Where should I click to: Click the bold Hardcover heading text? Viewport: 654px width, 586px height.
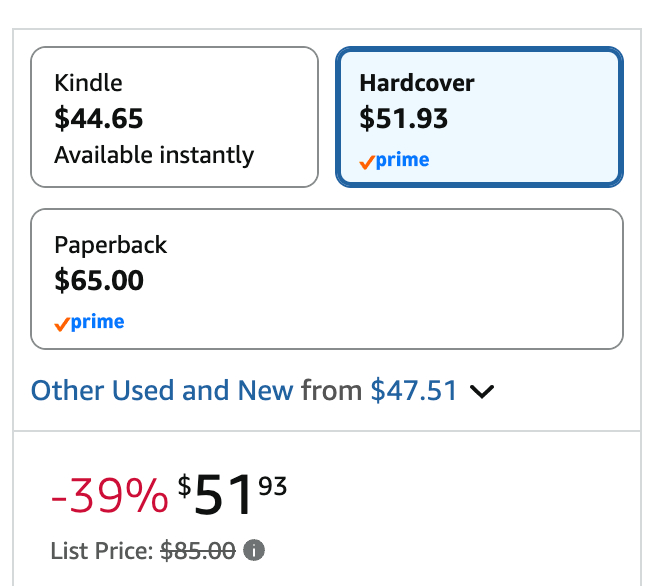[418, 82]
